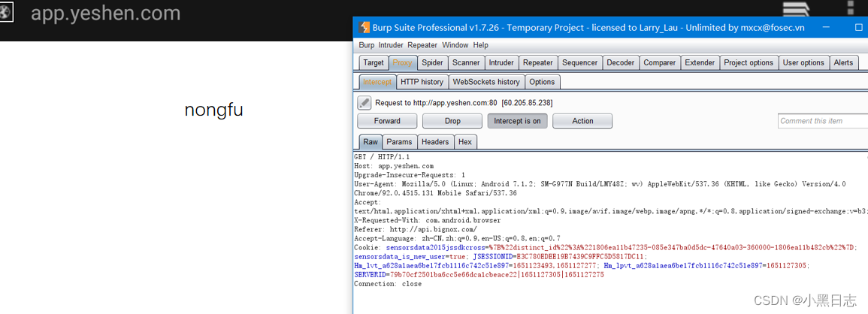Click the Upgrade-Insecure-Requests: 1 header line
868x314 pixels.
tap(410, 174)
